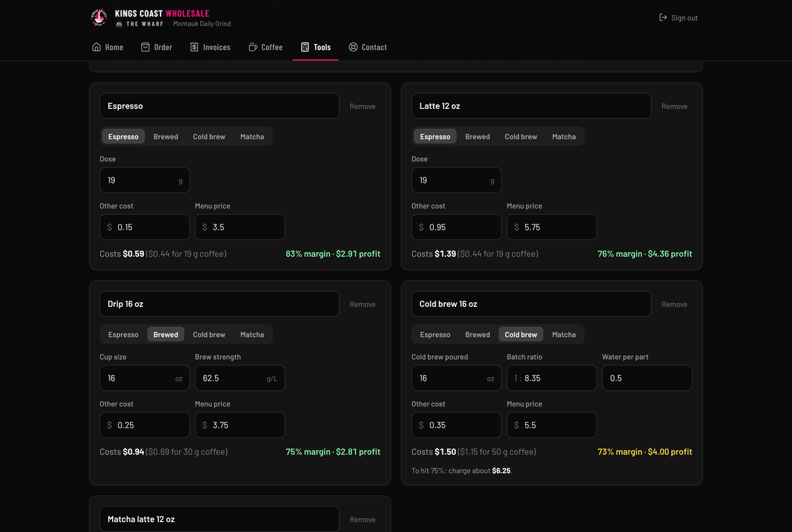
Task: Set Latte 12 oz type to Matcha
Action: coord(564,137)
